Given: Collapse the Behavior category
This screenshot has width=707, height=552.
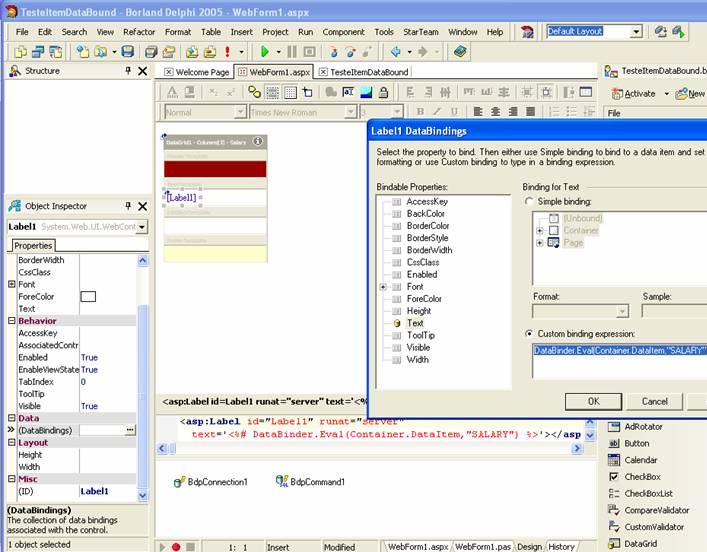Looking at the screenshot, I should pos(12,321).
